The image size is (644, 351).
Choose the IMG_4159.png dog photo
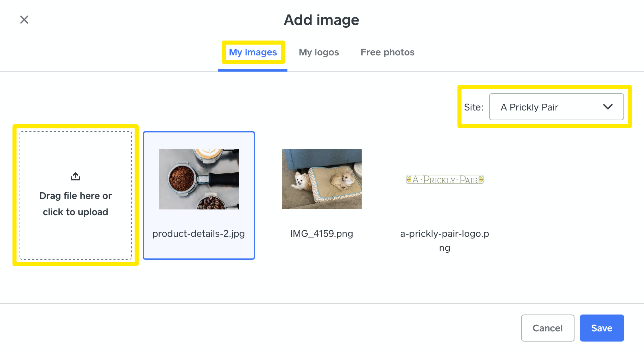[321, 179]
